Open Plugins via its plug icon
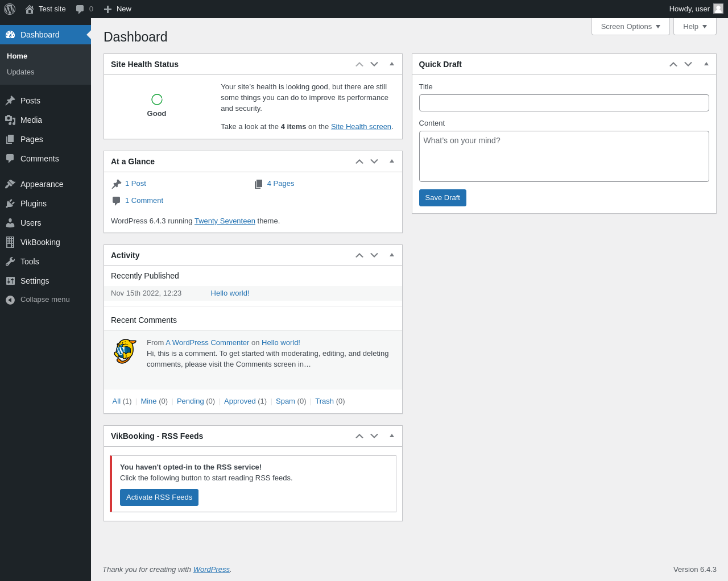 coord(10,204)
